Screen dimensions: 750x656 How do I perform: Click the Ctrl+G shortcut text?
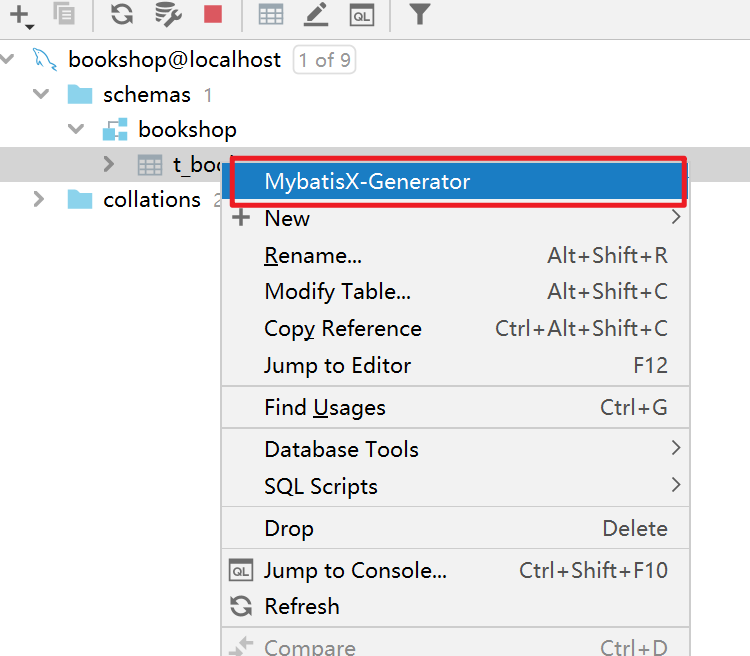(x=634, y=408)
